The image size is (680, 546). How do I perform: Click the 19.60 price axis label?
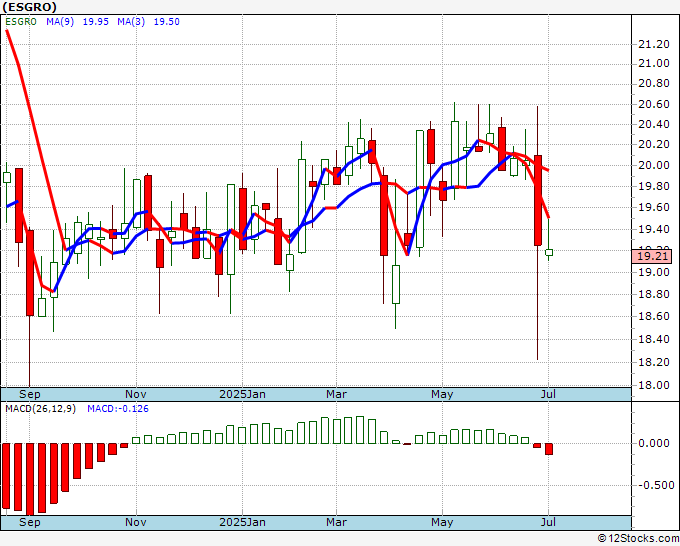pos(654,207)
